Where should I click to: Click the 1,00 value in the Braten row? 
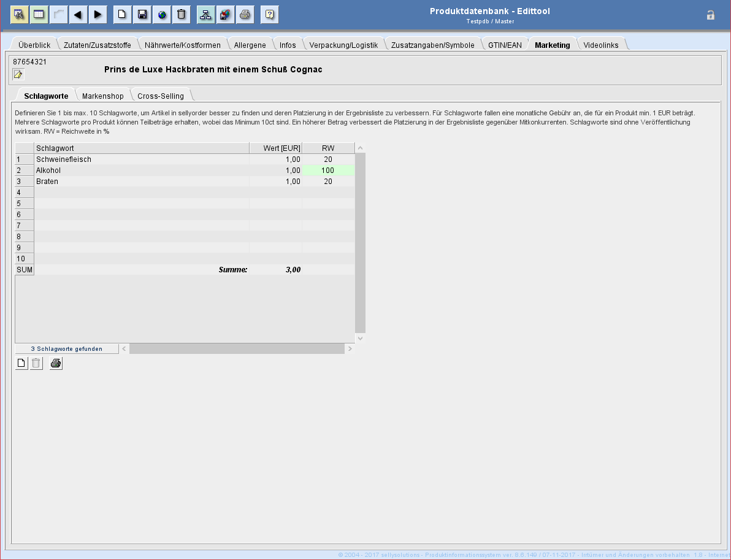275,182
